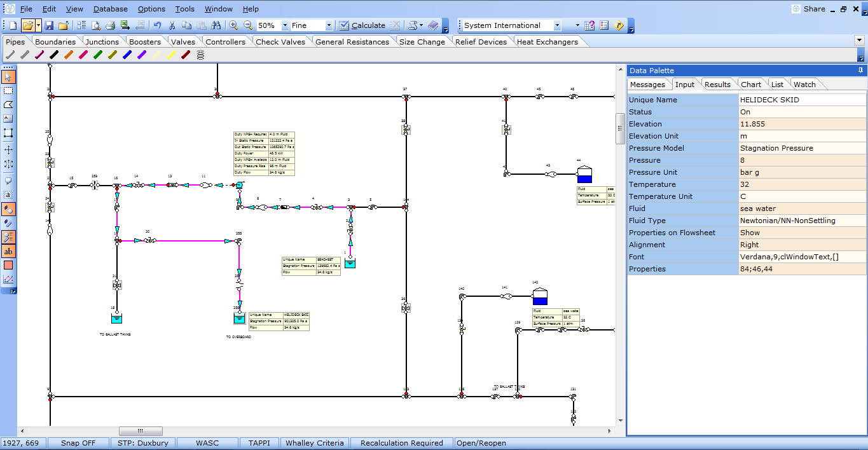Click the Save disk icon
This screenshot has height=450, width=868.
[x=49, y=25]
